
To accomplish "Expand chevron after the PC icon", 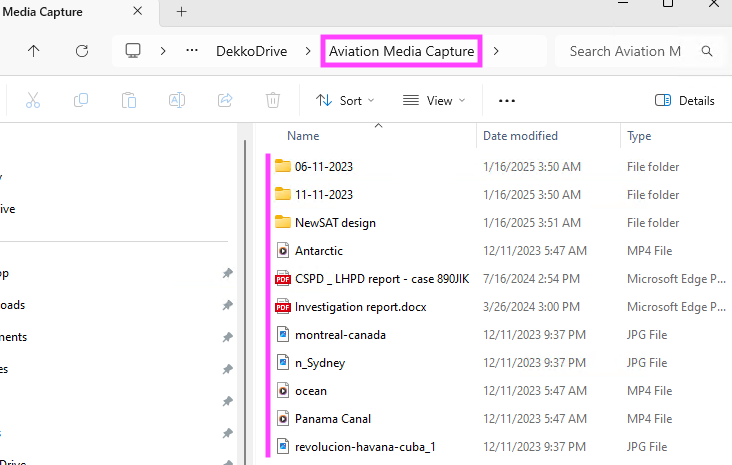I will click(x=163, y=51).
